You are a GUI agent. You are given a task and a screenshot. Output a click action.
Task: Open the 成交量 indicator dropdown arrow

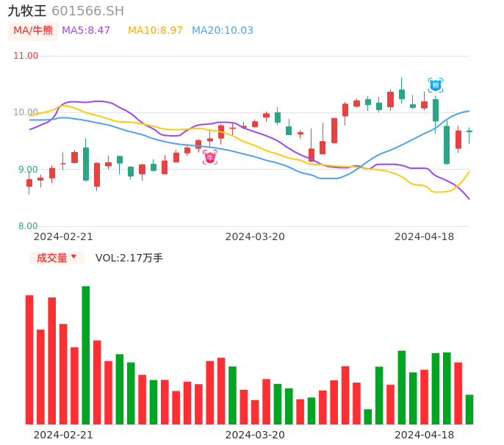(x=73, y=257)
